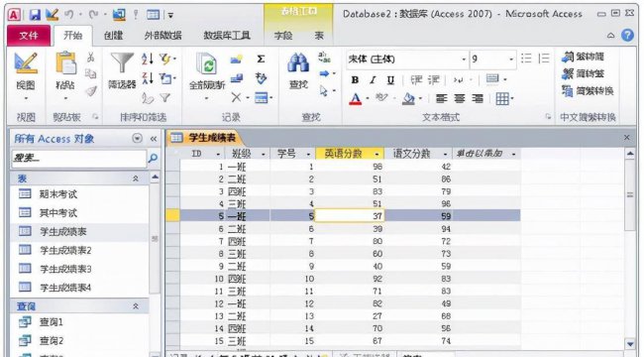Cut selection with the scissors icon
Image resolution: width=644 pixels, height=357 pixels.
coord(91,58)
